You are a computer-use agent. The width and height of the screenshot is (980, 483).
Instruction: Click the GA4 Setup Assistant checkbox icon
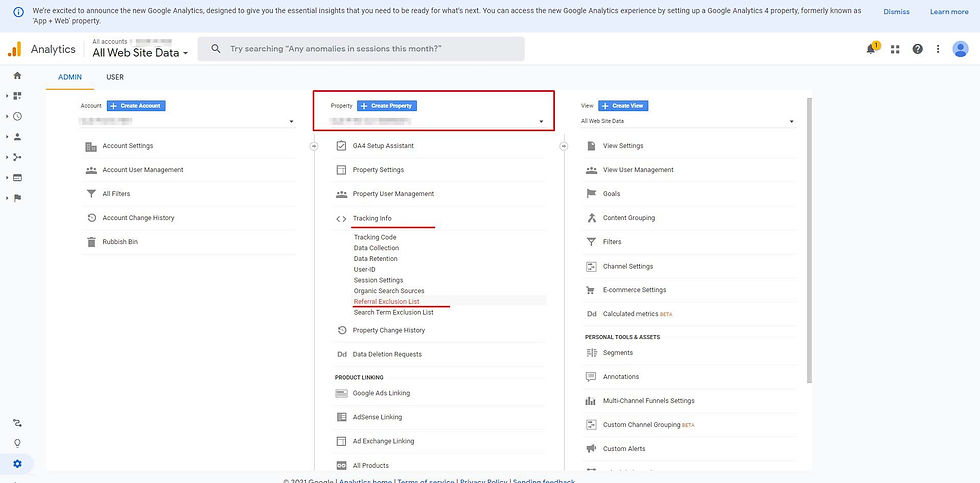tap(341, 146)
